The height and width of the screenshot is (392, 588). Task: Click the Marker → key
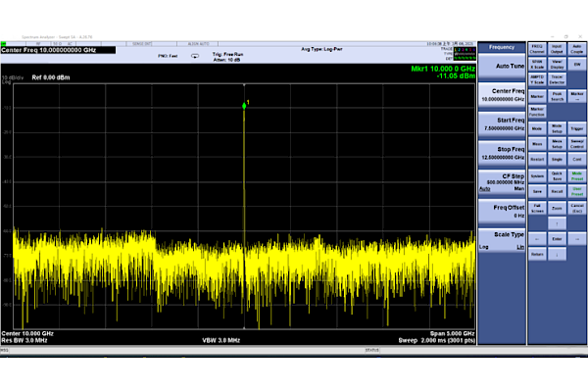tap(577, 96)
